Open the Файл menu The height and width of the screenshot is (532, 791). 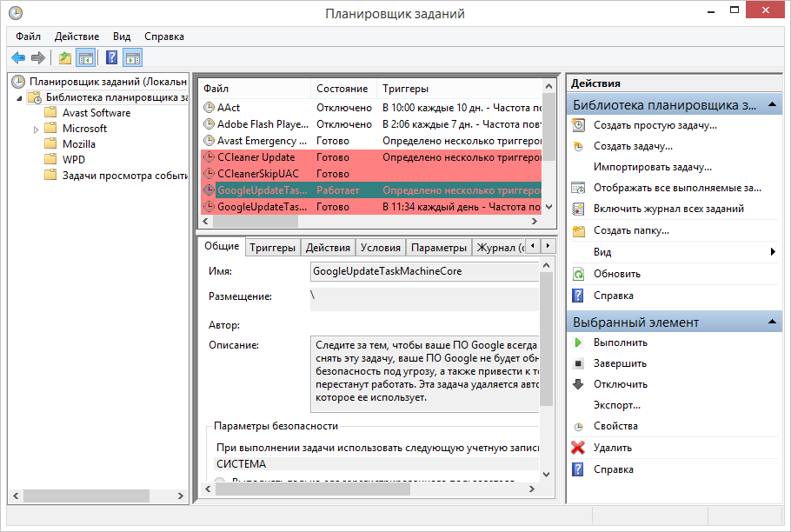click(28, 37)
